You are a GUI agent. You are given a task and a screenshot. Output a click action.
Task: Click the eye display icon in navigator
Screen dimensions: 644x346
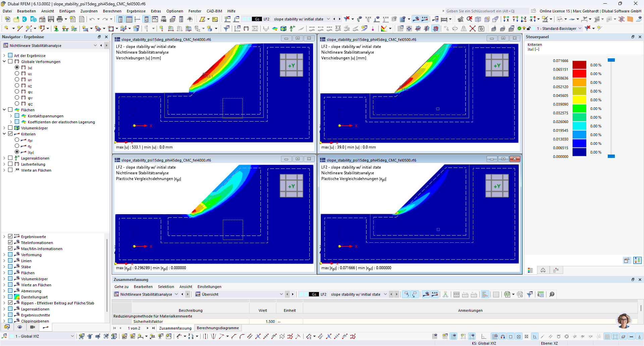pos(20,327)
